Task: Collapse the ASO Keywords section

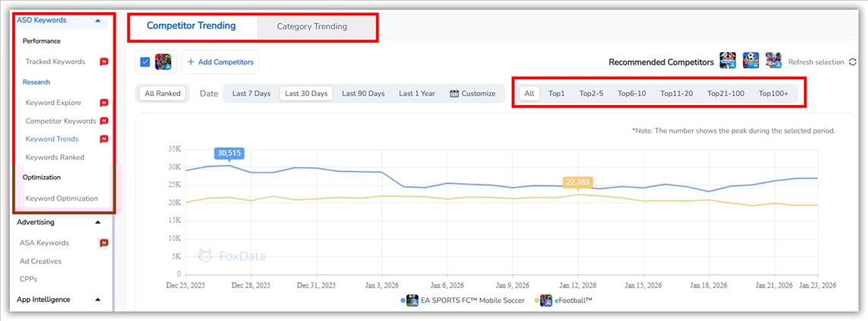Action: click(x=97, y=21)
